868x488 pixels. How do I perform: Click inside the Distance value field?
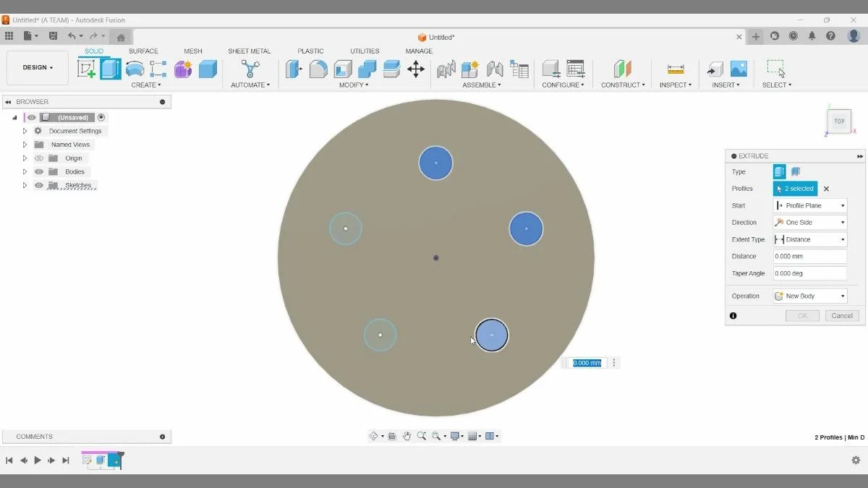pos(809,256)
